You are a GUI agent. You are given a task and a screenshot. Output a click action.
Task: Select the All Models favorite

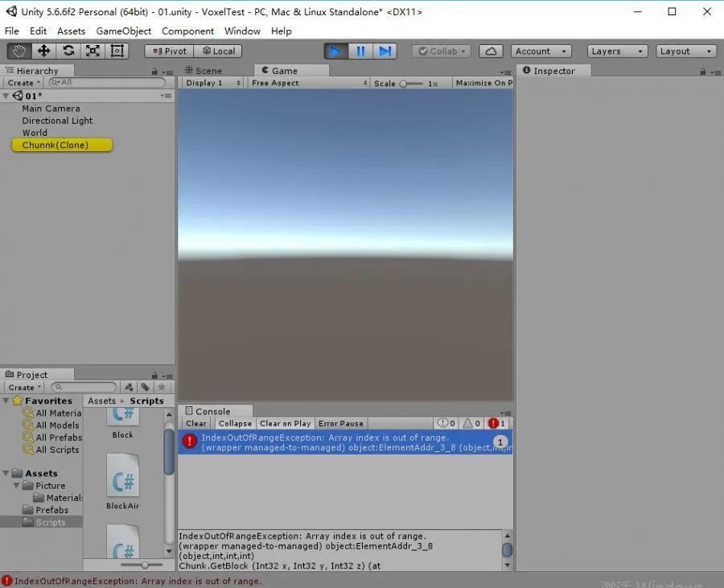(x=51, y=425)
